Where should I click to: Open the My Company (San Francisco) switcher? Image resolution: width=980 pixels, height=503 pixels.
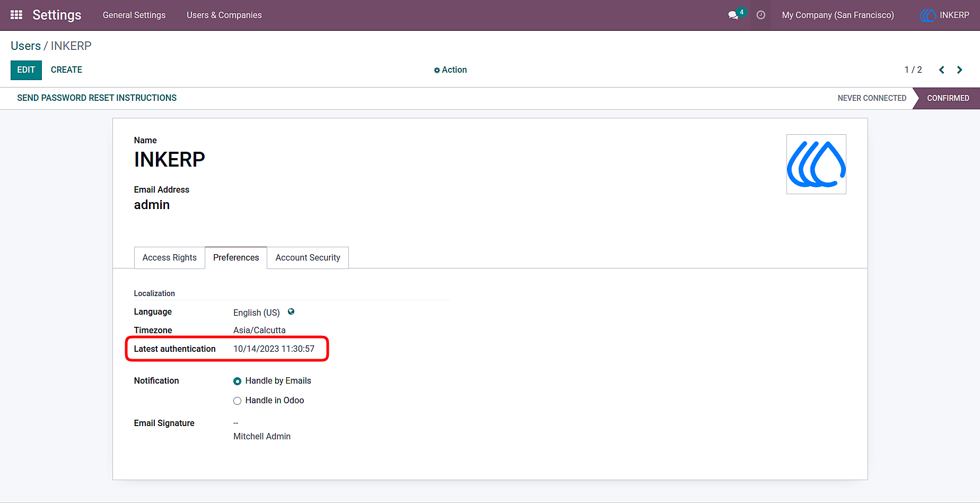tap(838, 15)
